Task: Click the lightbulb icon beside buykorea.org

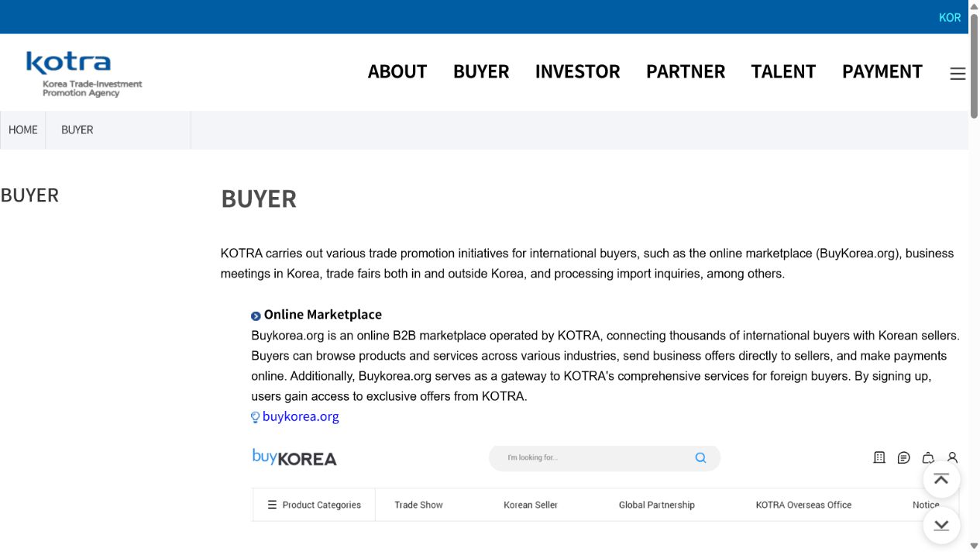Action: point(255,417)
